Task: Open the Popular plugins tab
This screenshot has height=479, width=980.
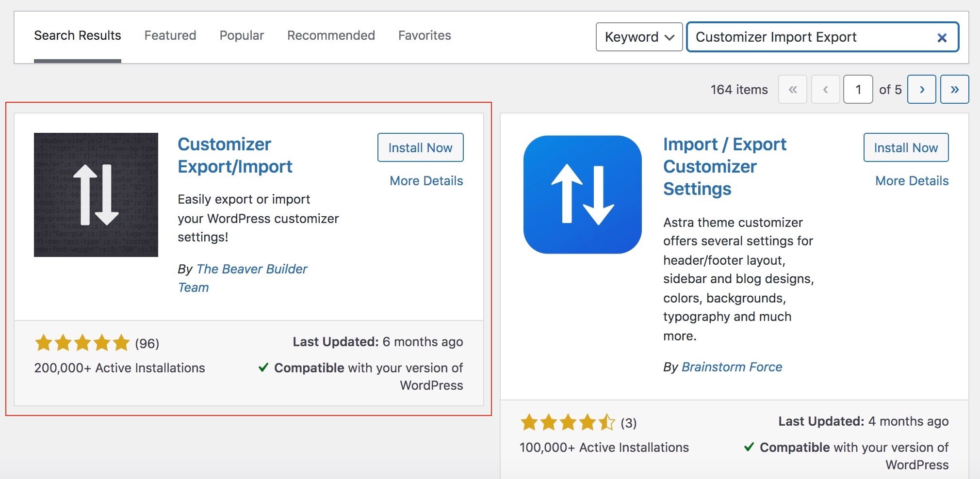Action: click(x=242, y=35)
